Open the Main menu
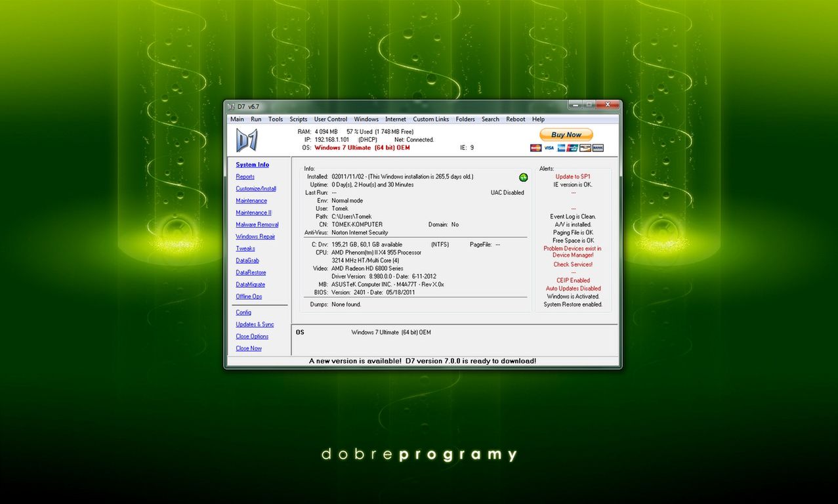838x504 pixels. (x=237, y=119)
